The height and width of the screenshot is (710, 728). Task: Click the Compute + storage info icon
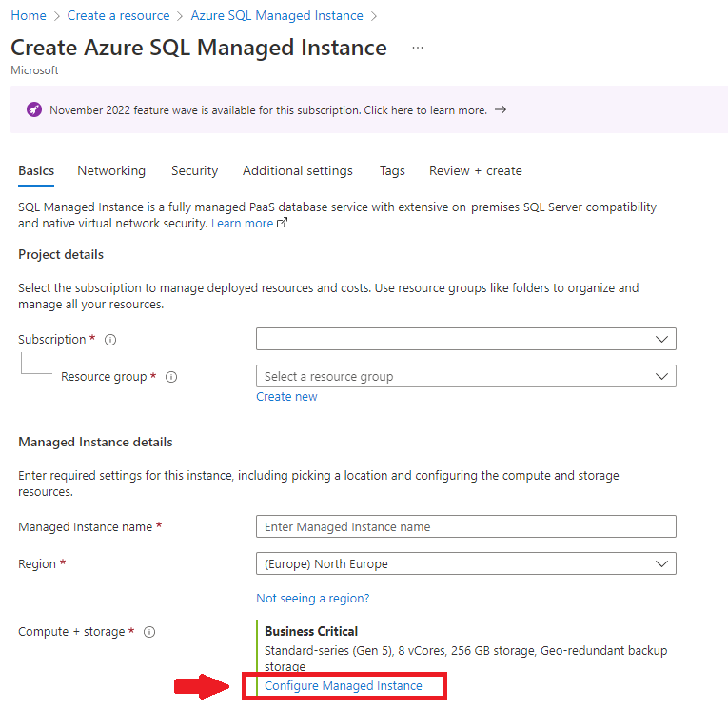click(x=149, y=632)
